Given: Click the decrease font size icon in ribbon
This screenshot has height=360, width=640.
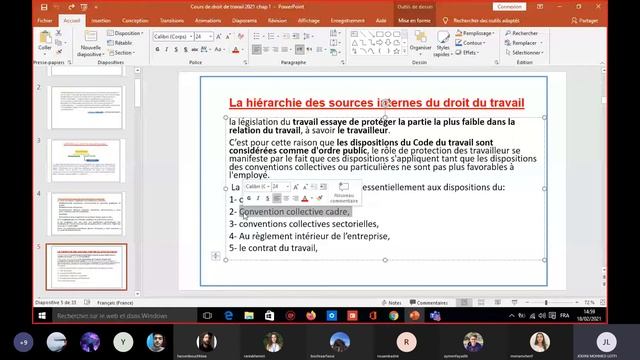Looking at the screenshot, I should (228, 37).
